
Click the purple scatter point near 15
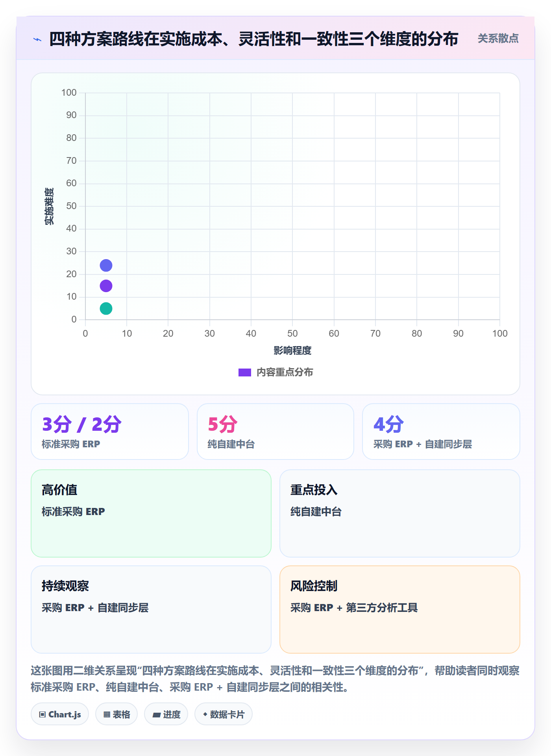[x=106, y=286]
